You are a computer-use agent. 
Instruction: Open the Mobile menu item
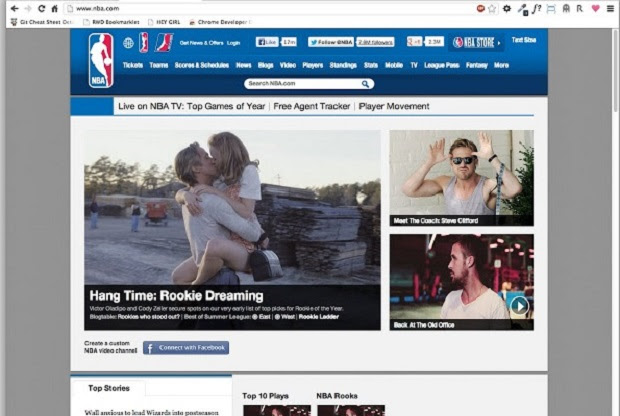(x=394, y=65)
